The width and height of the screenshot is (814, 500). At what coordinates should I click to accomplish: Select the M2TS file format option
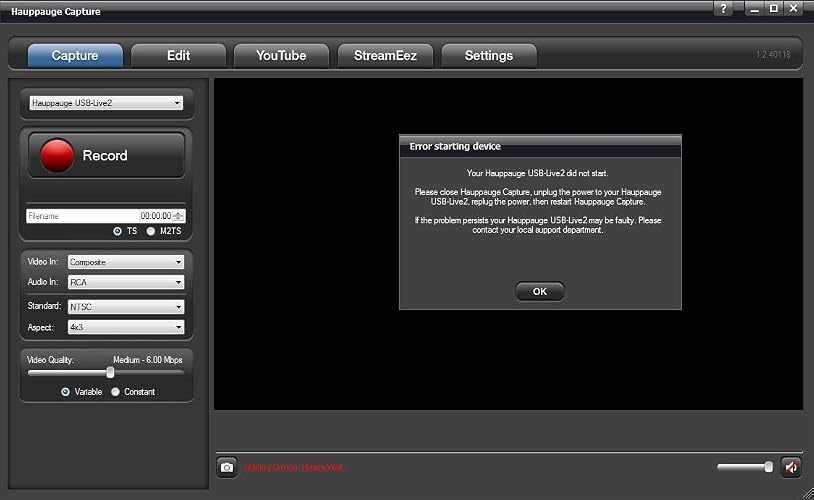point(151,231)
